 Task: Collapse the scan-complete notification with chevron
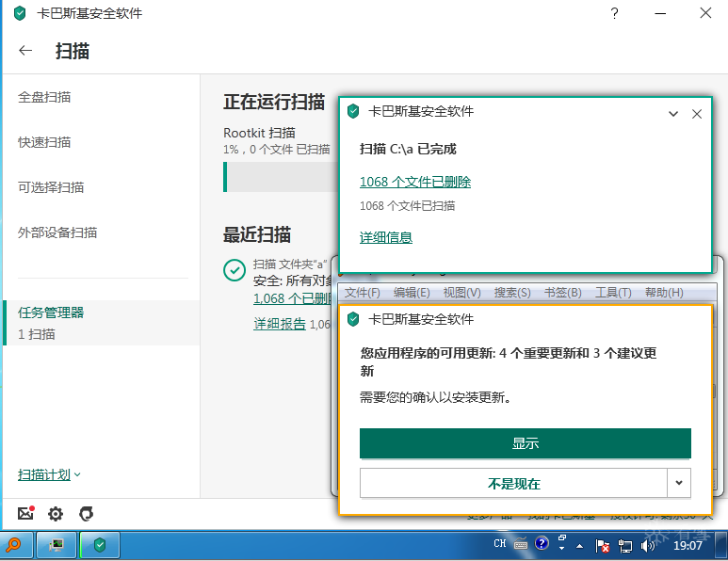tap(673, 114)
